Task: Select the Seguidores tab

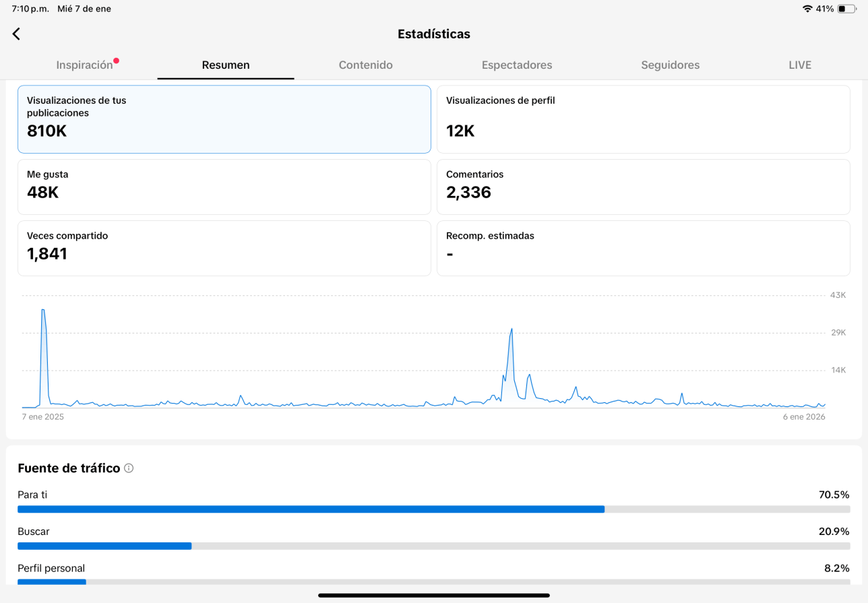Action: pos(671,65)
